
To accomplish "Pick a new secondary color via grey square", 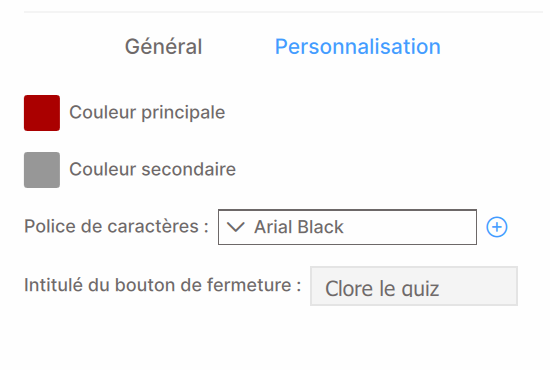I will pyautogui.click(x=42, y=170).
